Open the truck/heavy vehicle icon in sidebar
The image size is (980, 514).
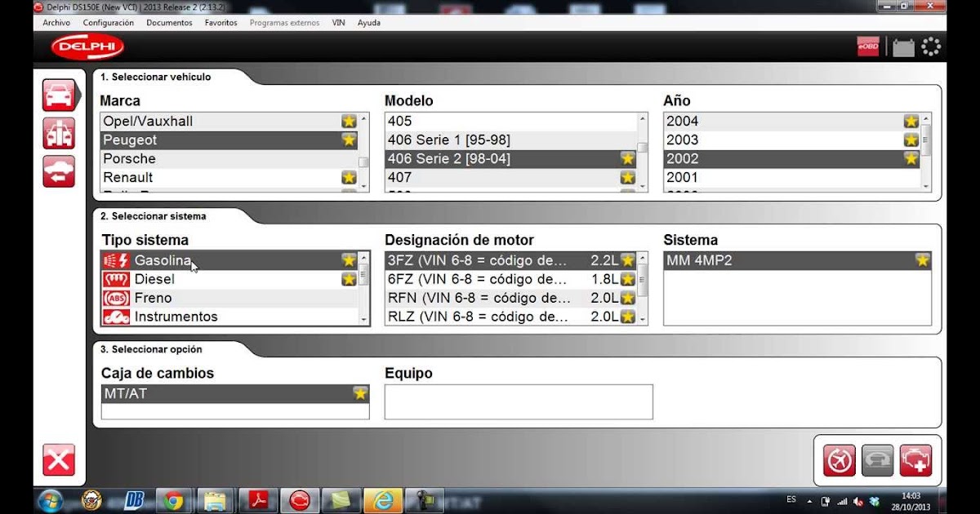click(x=59, y=134)
